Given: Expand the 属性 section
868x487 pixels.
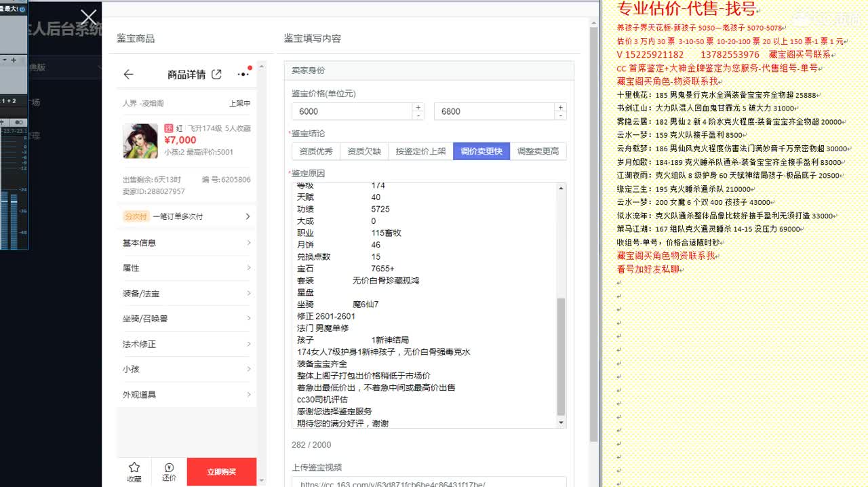Looking at the screenshot, I should [187, 268].
